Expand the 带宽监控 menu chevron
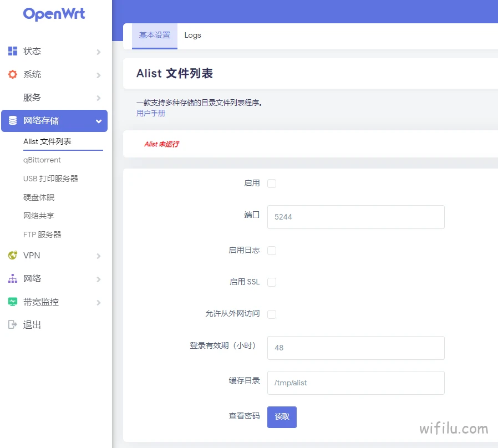 (x=99, y=303)
